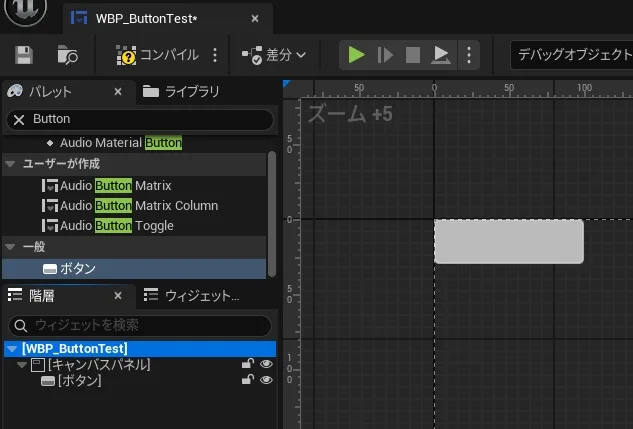Toggle visibility eye for ボタン widget

266,381
